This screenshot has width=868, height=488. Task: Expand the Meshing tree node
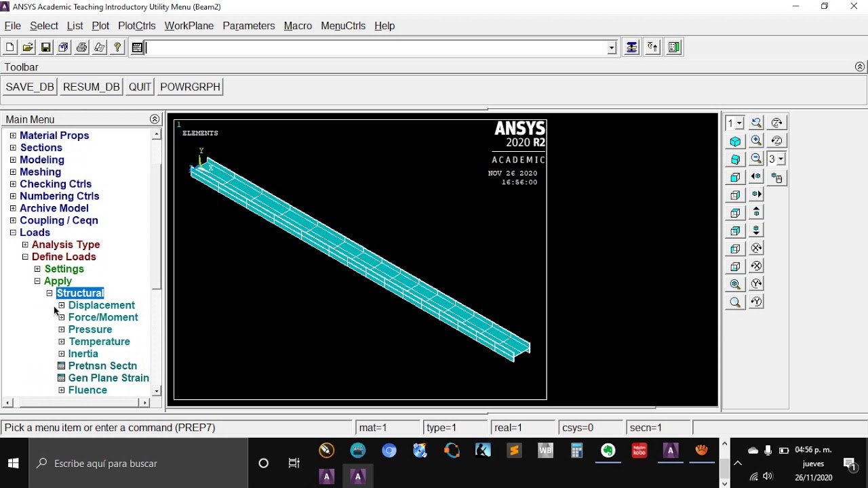pos(13,172)
